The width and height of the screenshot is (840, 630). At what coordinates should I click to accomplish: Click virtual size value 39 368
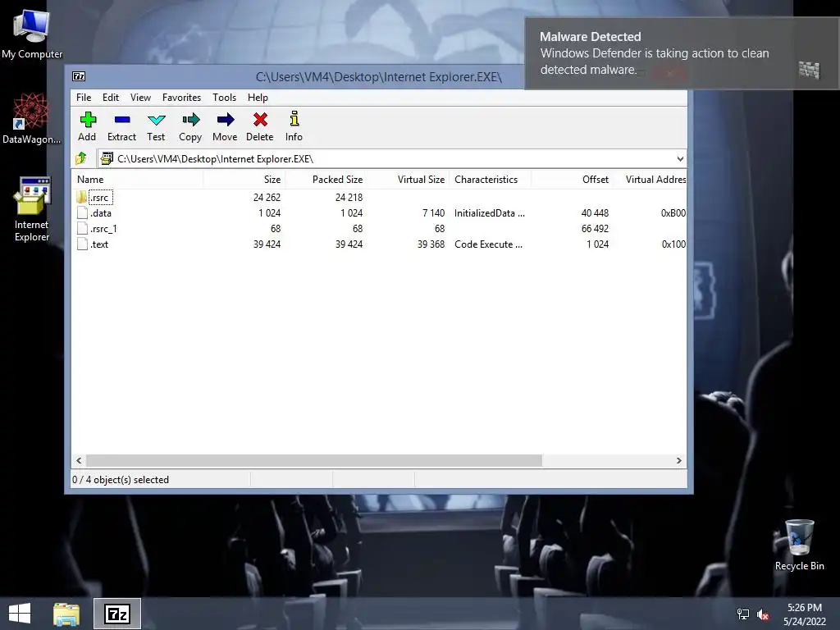tap(431, 244)
